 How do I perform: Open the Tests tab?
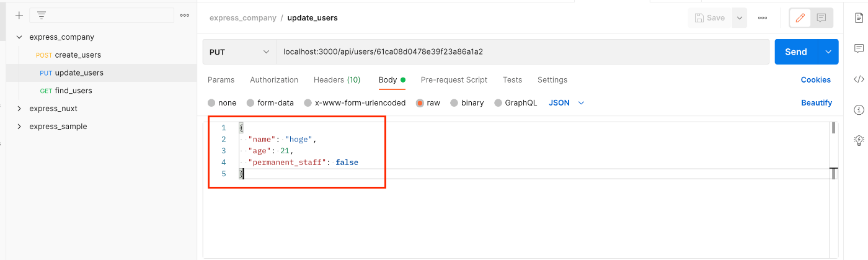pos(512,80)
